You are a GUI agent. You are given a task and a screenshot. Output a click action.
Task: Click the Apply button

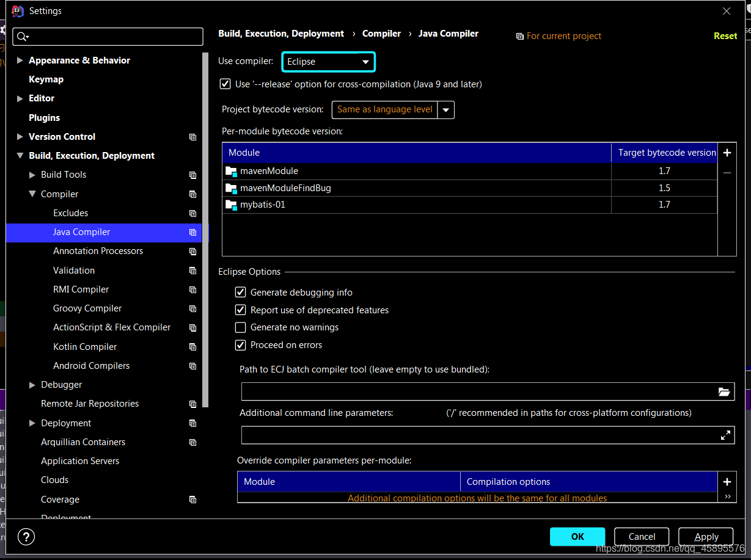click(x=706, y=537)
